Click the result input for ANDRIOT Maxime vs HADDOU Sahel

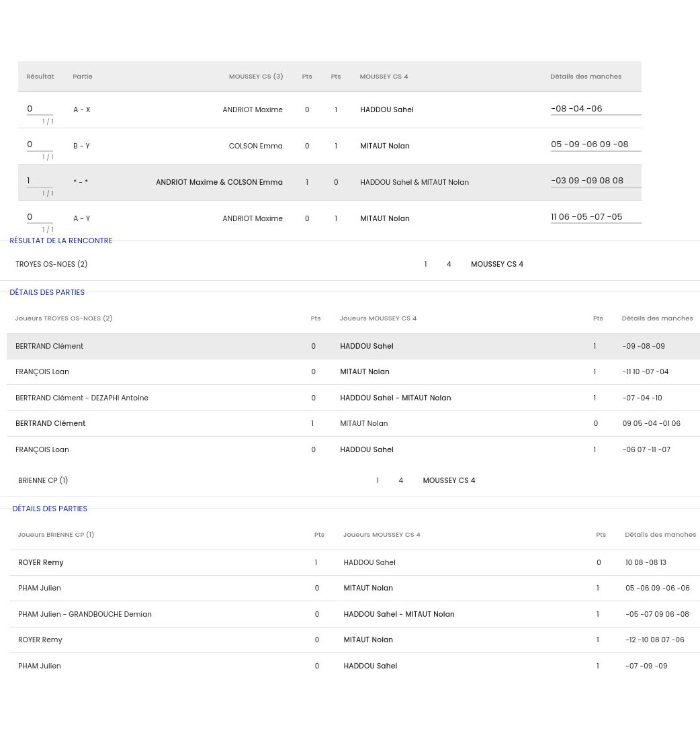39,109
